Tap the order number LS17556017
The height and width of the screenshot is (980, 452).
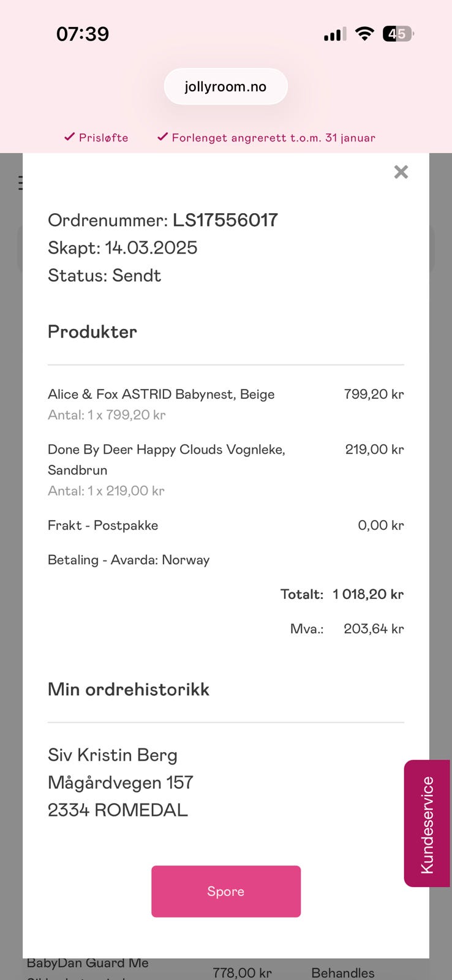coord(225,220)
